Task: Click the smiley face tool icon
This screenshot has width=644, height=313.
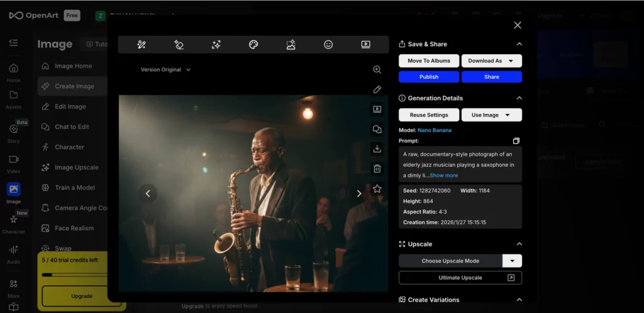Action: pos(328,45)
